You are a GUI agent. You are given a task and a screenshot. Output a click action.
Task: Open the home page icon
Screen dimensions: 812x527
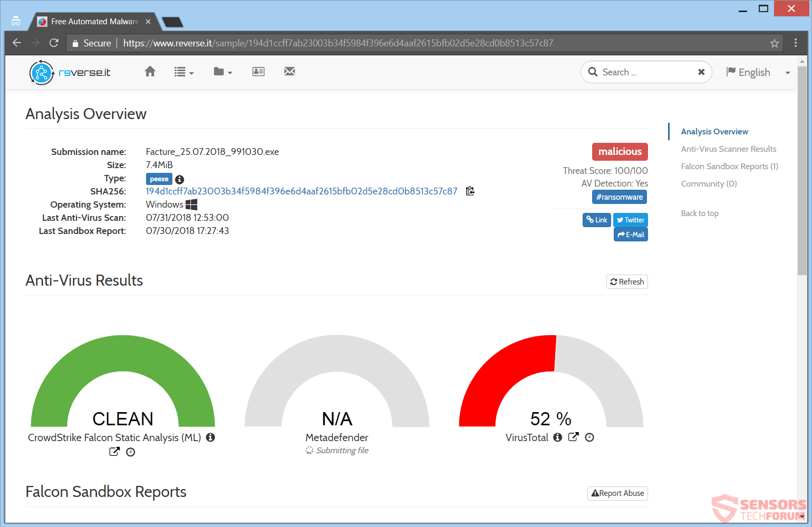[x=150, y=72]
